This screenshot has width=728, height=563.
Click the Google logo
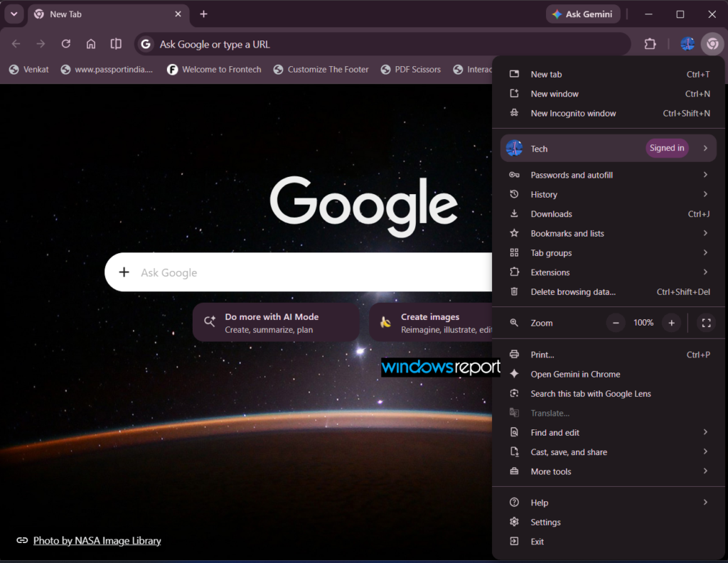(x=363, y=205)
